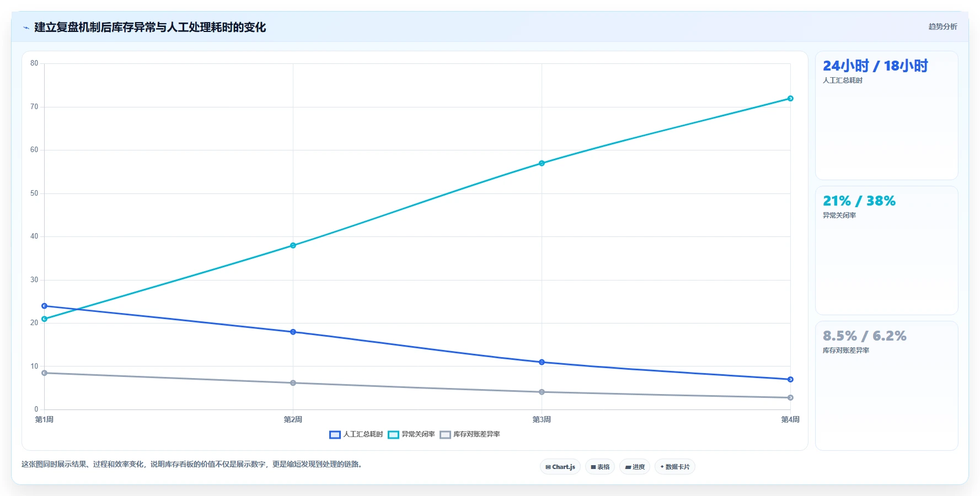Click 人工汇总耗时 data point at 第3周
This screenshot has width=980, height=496.
(x=542, y=362)
